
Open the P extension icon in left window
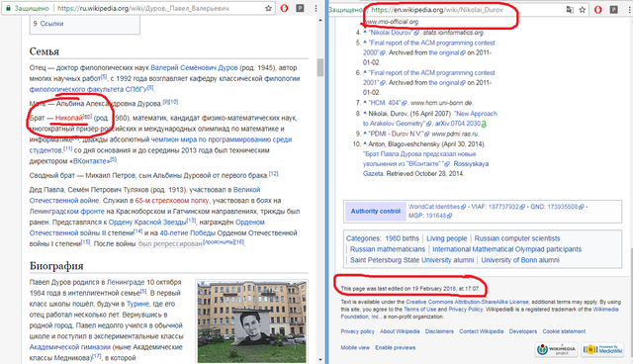point(300,8)
